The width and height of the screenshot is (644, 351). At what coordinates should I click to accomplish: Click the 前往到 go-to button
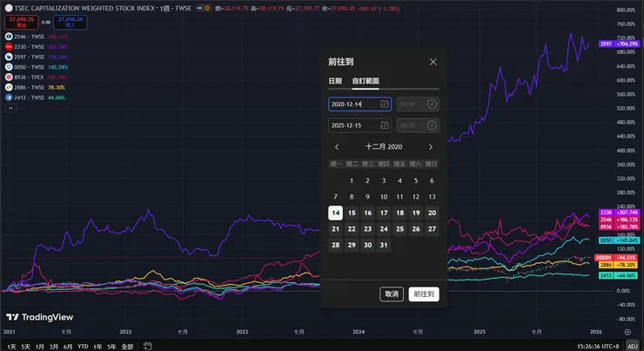[x=424, y=294]
